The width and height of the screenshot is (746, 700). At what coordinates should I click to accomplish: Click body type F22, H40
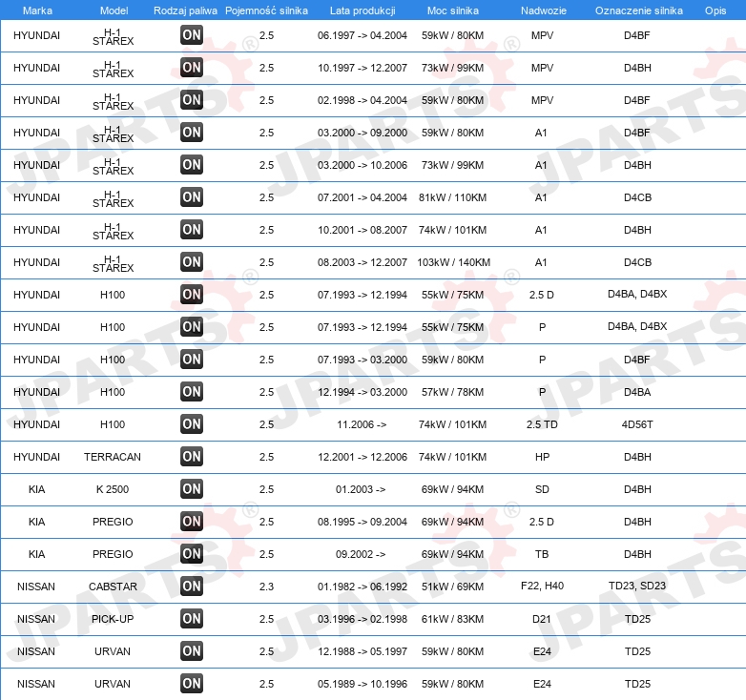pos(543,586)
